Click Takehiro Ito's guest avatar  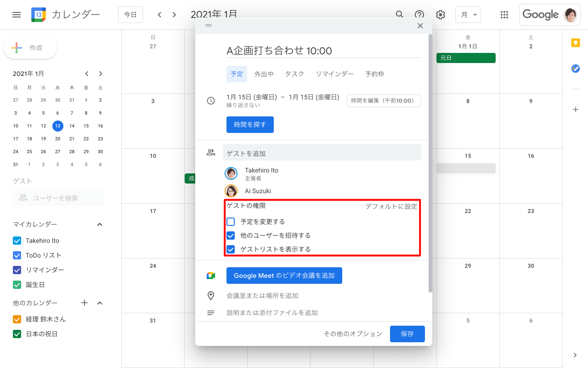point(231,173)
